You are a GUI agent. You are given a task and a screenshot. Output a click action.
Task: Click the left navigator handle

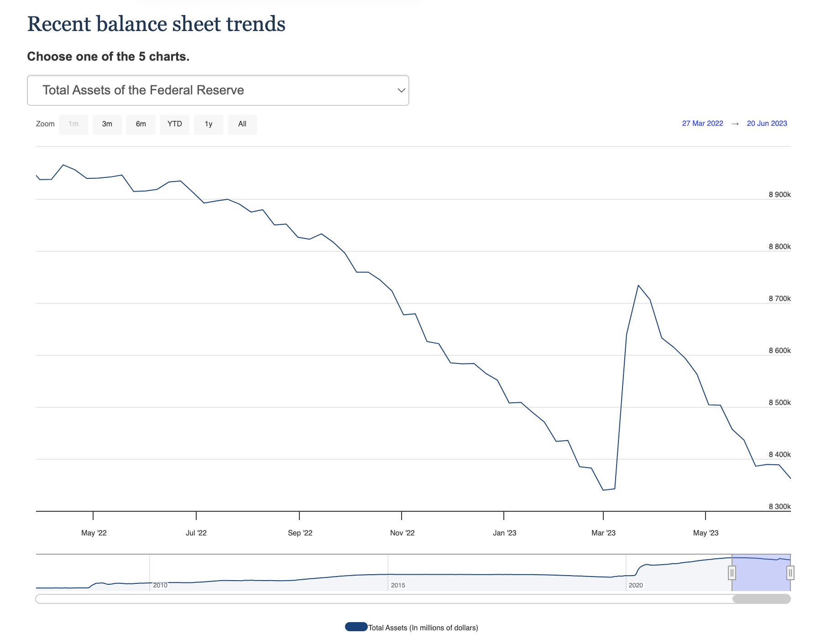[x=732, y=572]
